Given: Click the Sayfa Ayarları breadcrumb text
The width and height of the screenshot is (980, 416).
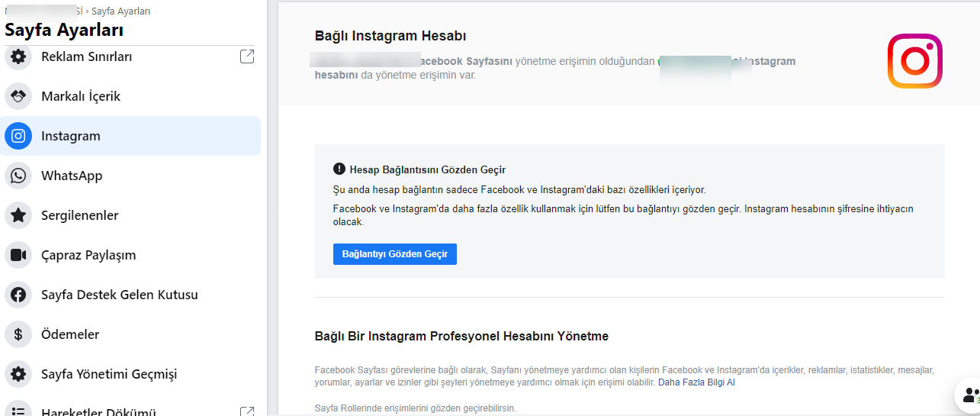Looking at the screenshot, I should (120, 11).
